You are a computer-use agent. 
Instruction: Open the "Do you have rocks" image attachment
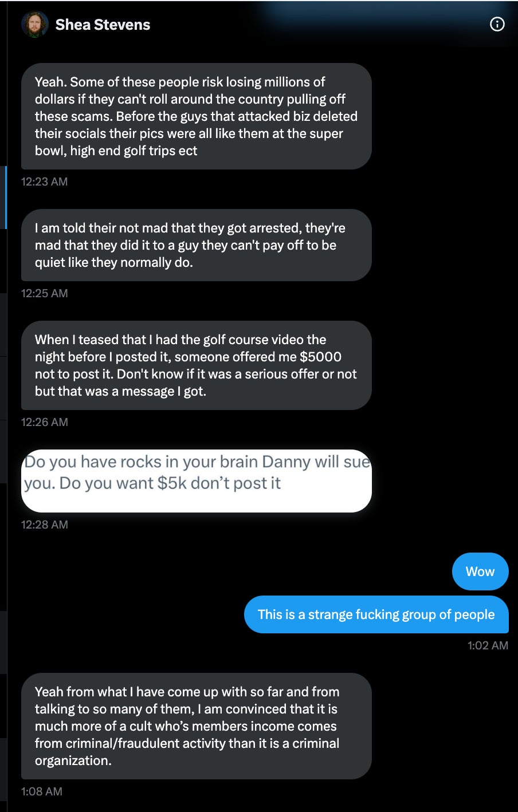[197, 481]
